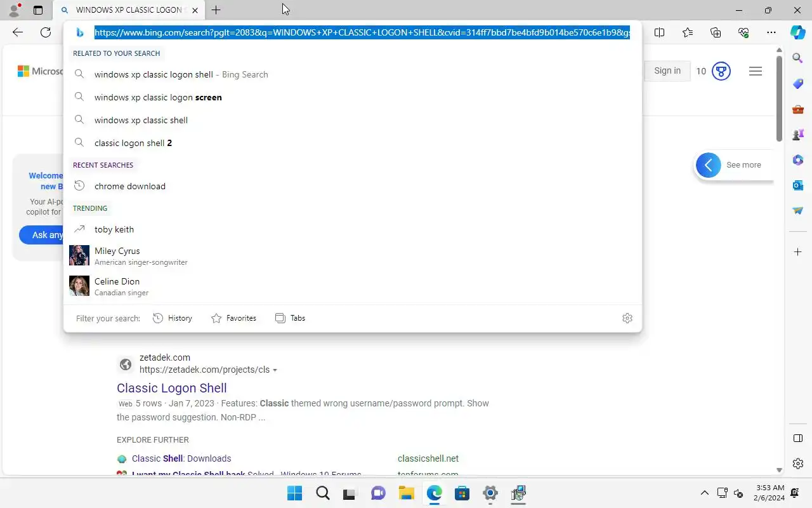The image size is (812, 508).
Task: Select trending search toby keith
Action: (352, 229)
